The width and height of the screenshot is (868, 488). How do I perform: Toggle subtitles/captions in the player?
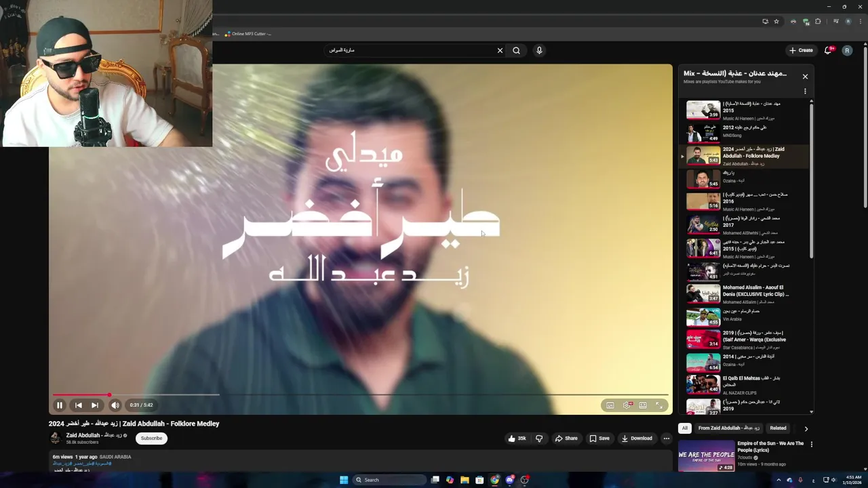[610, 405]
